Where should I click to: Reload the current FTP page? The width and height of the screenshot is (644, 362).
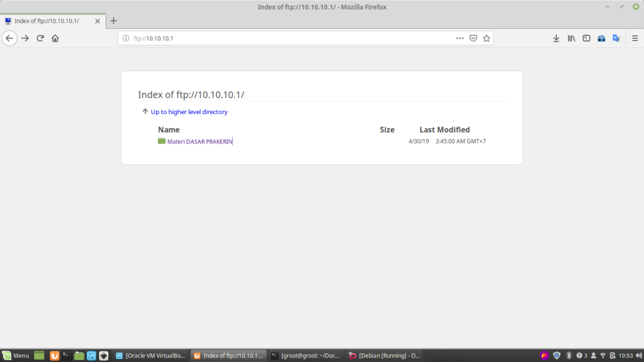pos(40,38)
